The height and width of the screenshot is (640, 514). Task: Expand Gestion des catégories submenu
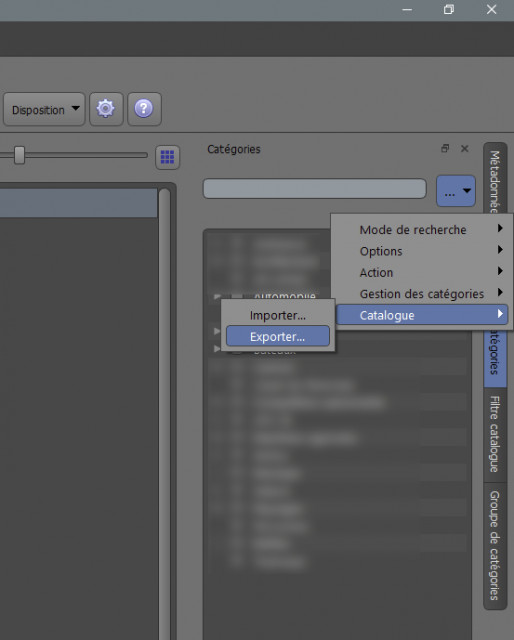coord(422,293)
